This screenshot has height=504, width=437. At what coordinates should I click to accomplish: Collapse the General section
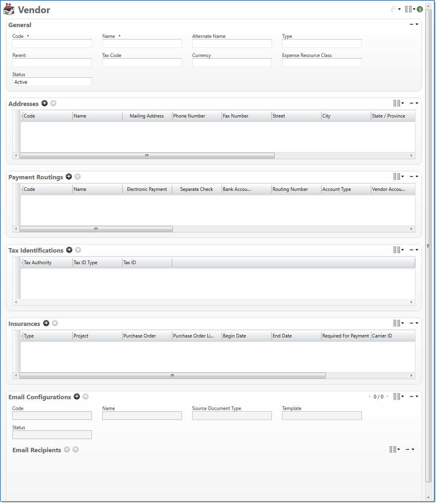412,25
